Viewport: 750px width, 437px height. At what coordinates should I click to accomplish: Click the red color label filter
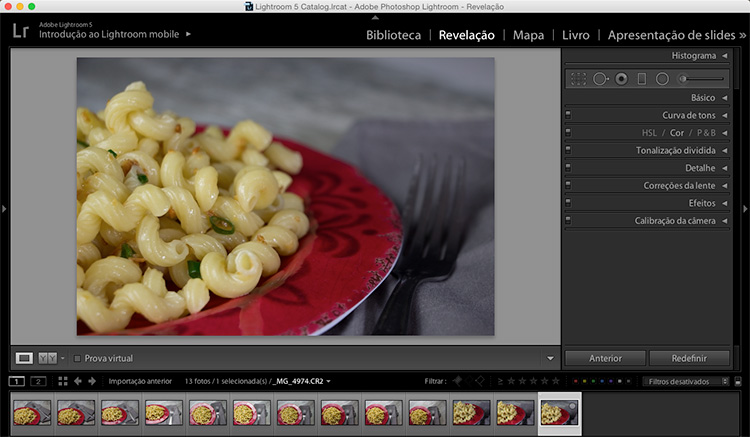[575, 381]
